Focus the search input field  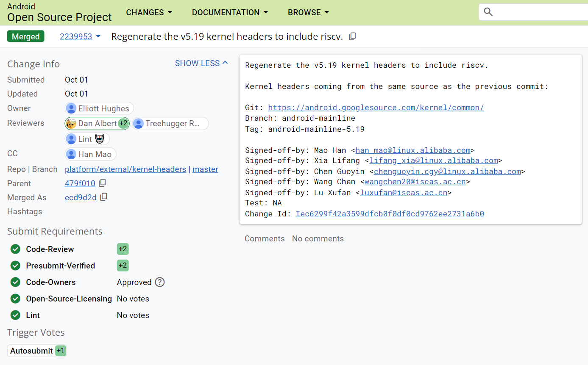(x=538, y=12)
